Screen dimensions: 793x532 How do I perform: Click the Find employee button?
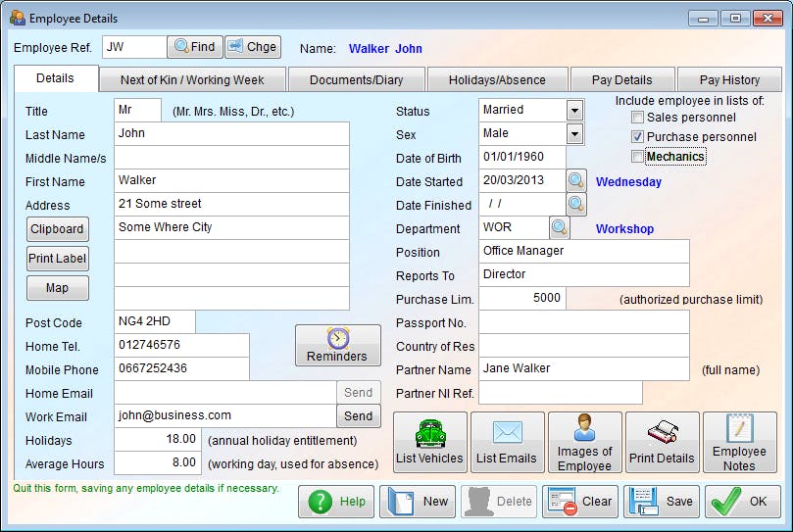[x=195, y=47]
